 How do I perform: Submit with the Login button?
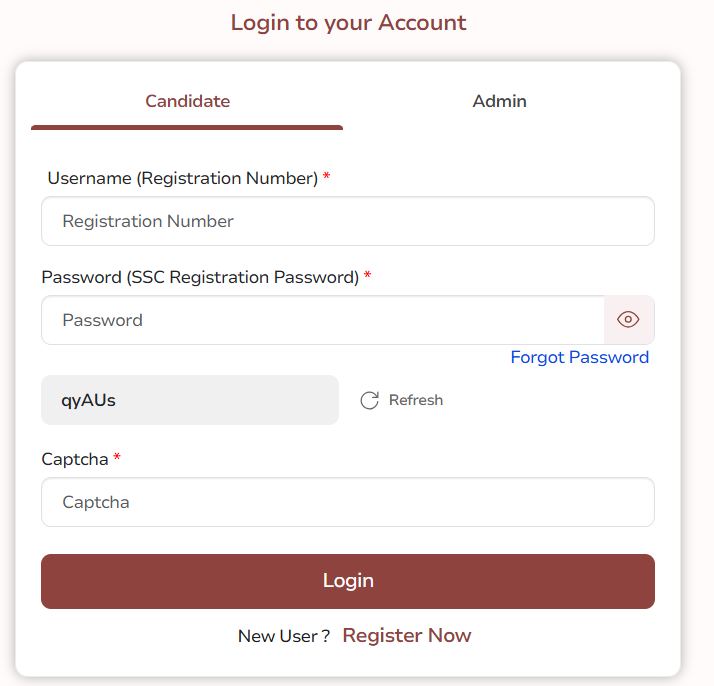(348, 581)
